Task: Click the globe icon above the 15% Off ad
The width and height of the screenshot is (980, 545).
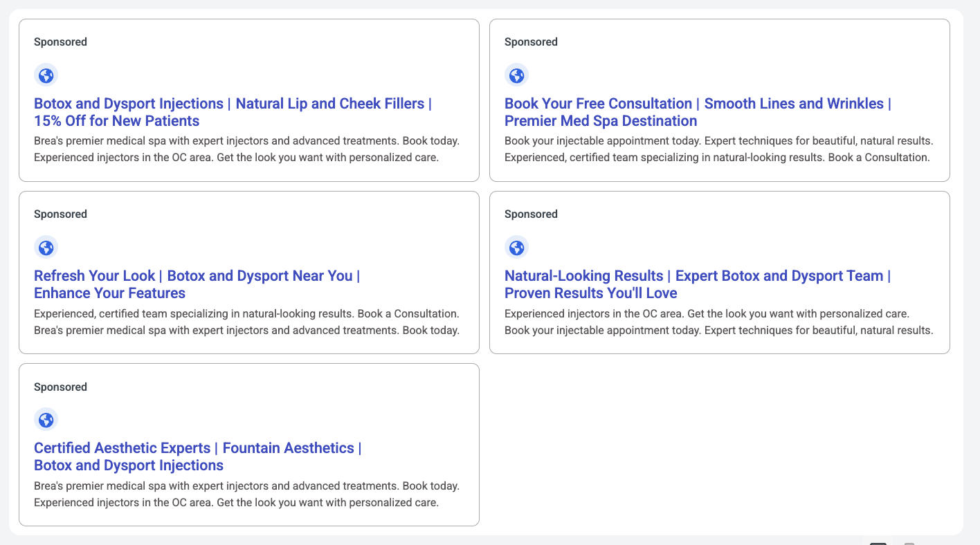Action: [46, 75]
